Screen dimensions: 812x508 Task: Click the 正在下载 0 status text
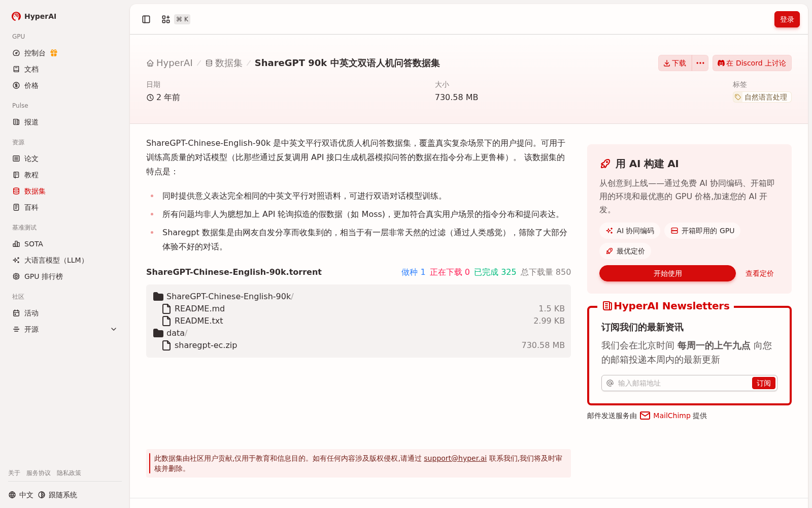[x=450, y=272]
